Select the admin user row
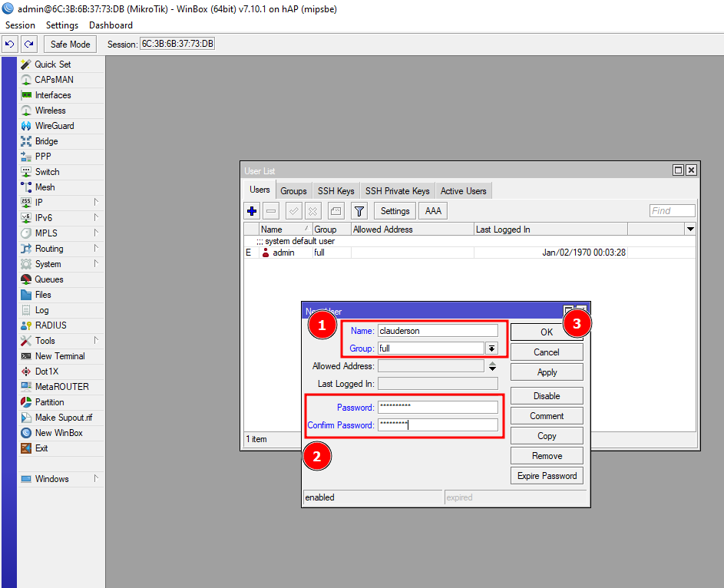724x588 pixels. 283,253
